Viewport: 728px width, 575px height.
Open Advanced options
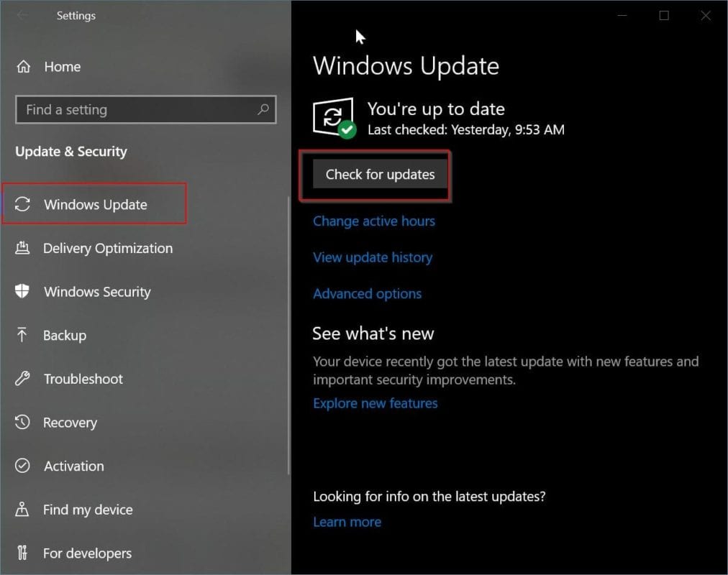tap(367, 293)
